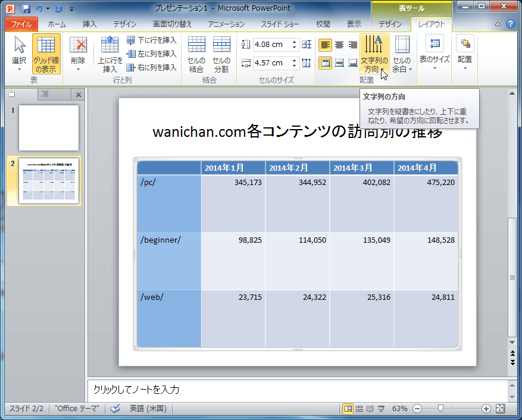The width and height of the screenshot is (522, 420).
Task: Switch to the 校閲 ribbon tab
Action: point(323,24)
